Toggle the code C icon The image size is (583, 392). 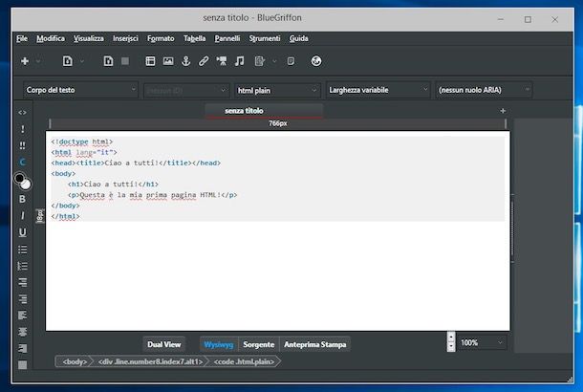coord(23,162)
